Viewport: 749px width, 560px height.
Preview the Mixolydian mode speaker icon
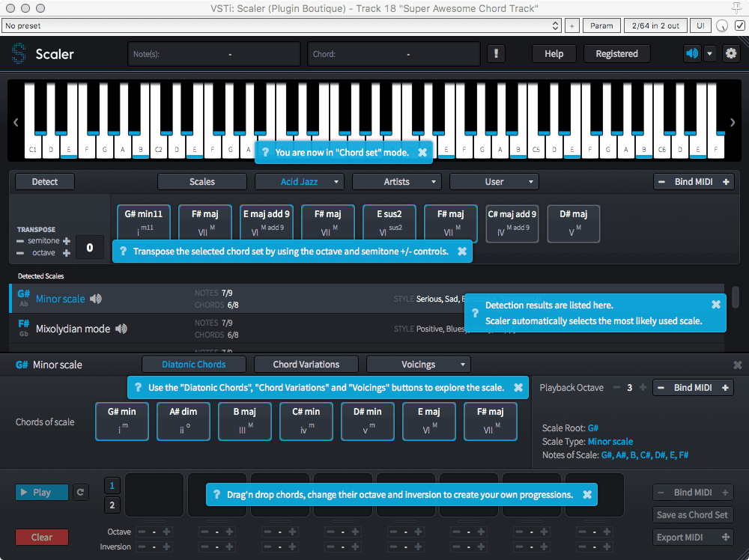pos(121,329)
